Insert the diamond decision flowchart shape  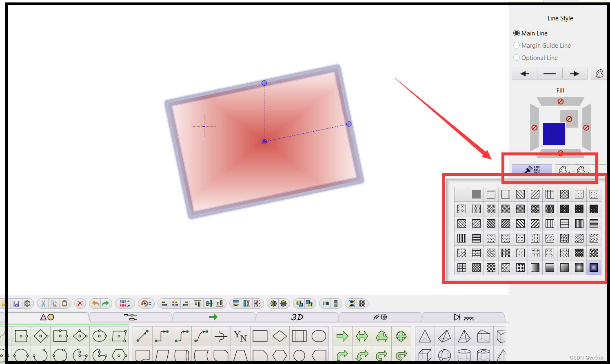279,336
